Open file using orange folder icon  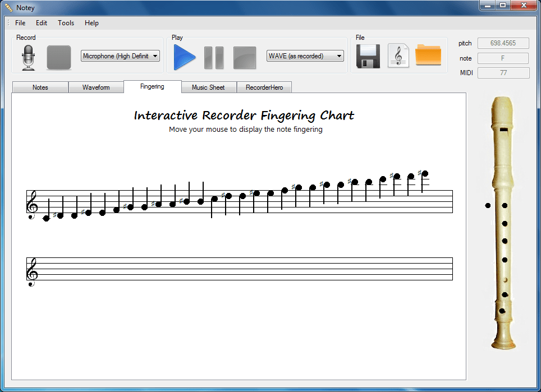pyautogui.click(x=429, y=56)
